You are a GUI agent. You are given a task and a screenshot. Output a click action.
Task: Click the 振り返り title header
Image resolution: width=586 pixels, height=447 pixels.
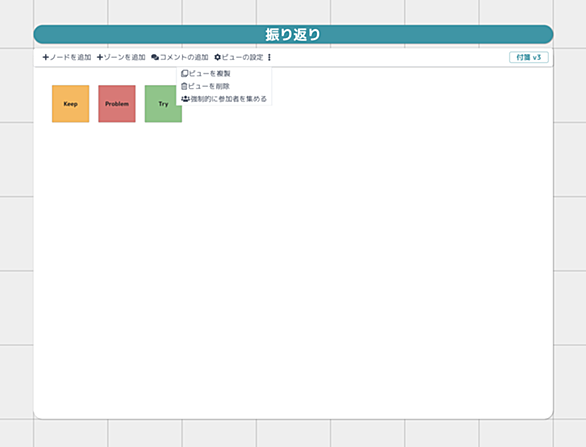[293, 35]
